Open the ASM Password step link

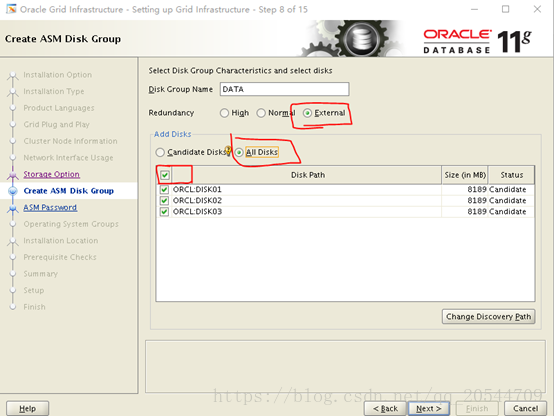[x=50, y=207]
